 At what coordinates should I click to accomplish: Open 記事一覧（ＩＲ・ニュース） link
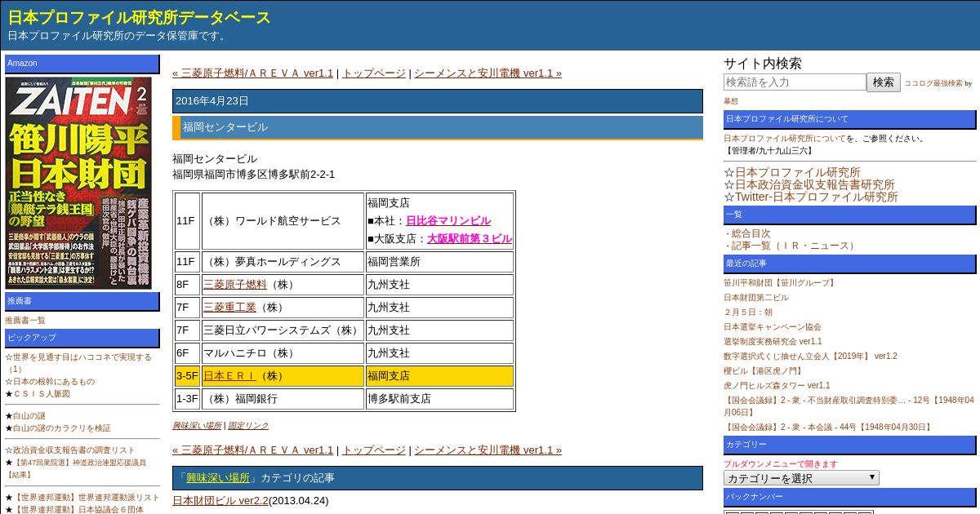(795, 245)
